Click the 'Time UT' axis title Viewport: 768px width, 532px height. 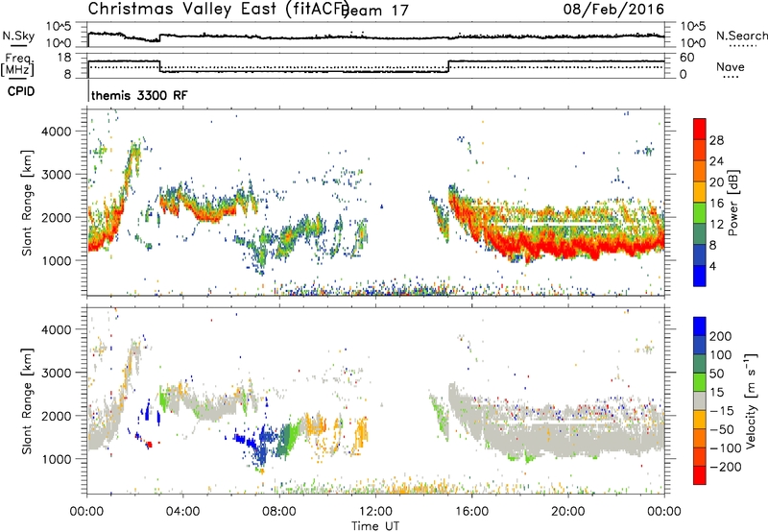tap(375, 526)
